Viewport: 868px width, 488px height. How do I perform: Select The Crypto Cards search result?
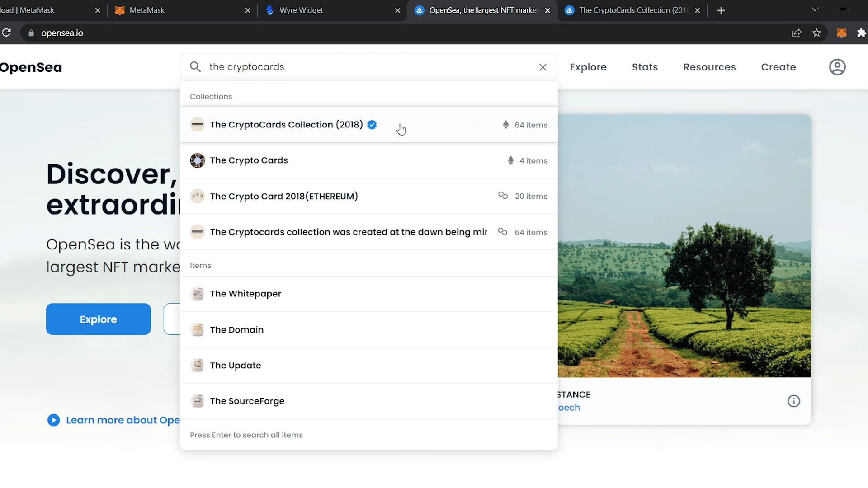[x=368, y=160]
